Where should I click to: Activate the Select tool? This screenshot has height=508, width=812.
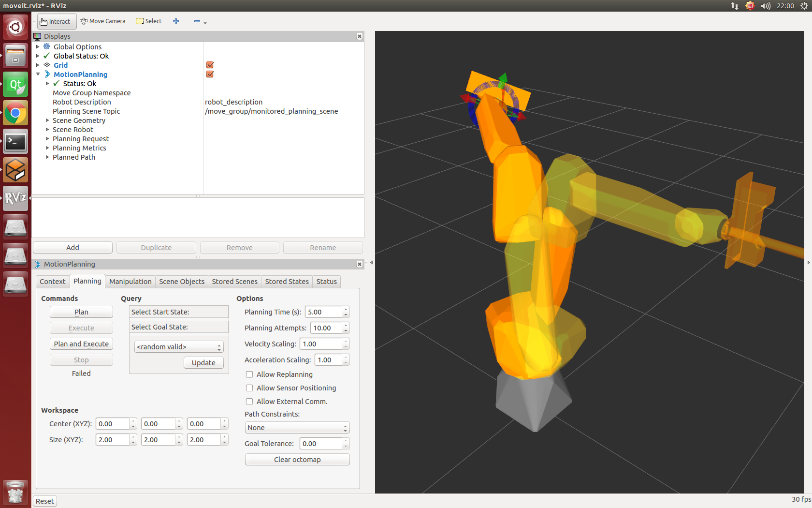[149, 21]
